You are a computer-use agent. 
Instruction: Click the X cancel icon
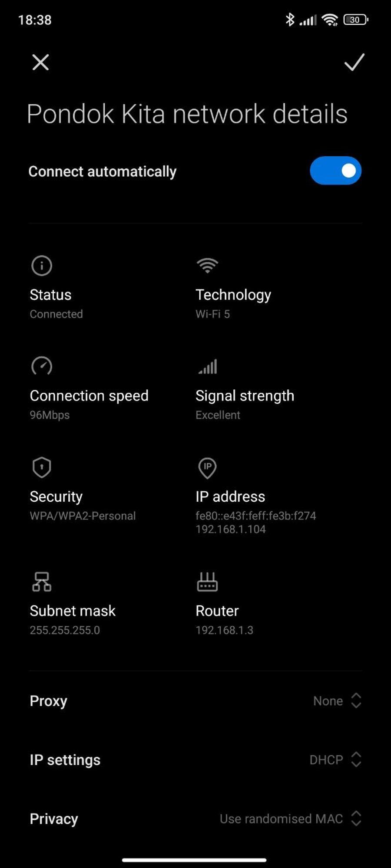[40, 62]
